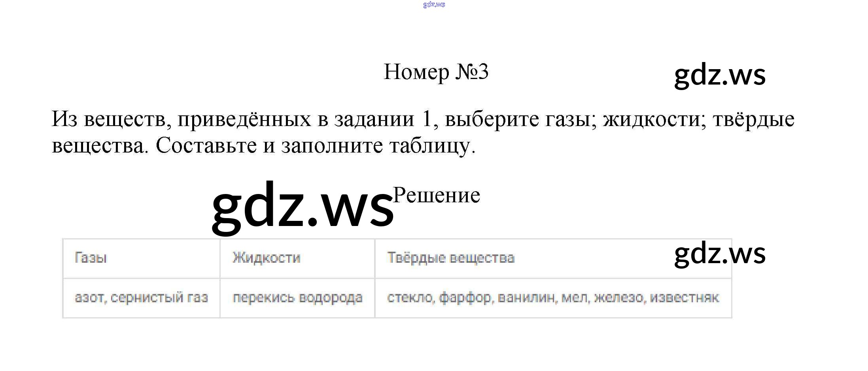Screen dimensions: 868x371
Task: Click the word 'задании' in the task text
Action: coord(374,119)
